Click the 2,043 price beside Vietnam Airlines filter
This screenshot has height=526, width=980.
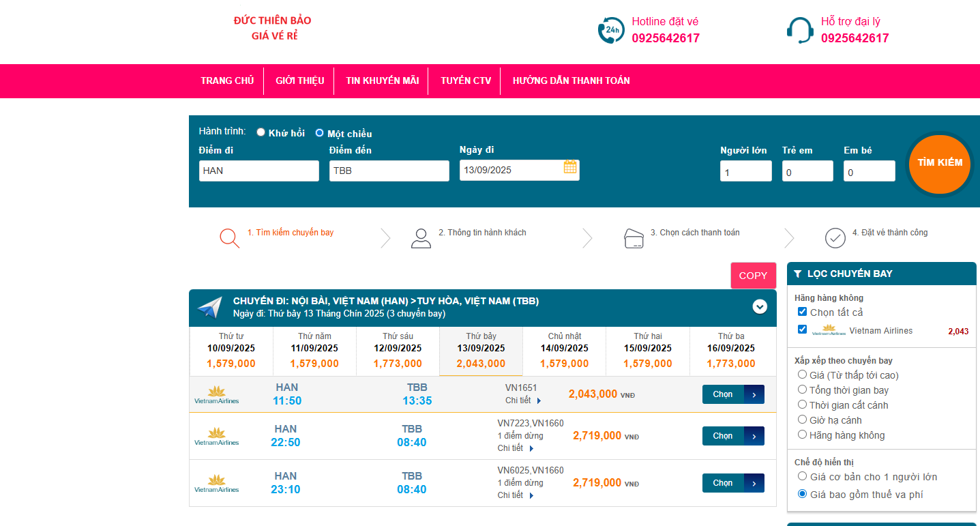point(958,332)
